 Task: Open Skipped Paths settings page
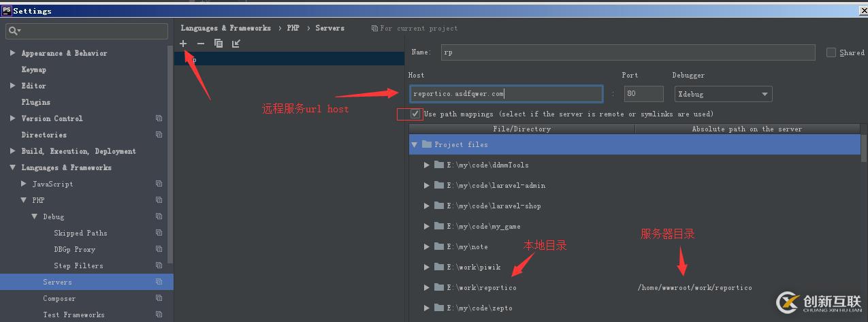click(80, 233)
